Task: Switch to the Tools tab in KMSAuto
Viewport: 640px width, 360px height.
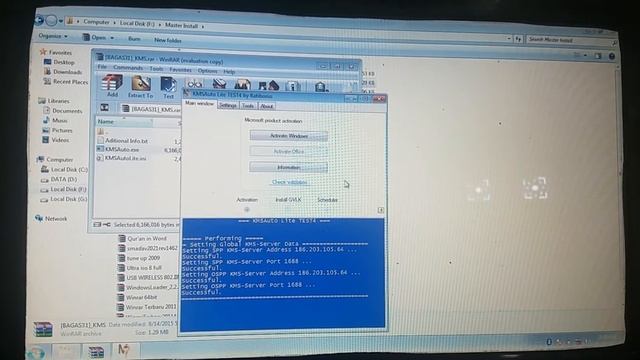Action: point(248,106)
